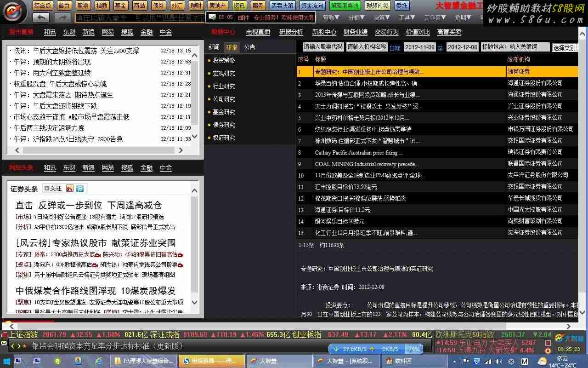588x368 pixels.
Task: Open the 选择类别 category dropdown
Action: pyautogui.click(x=565, y=47)
